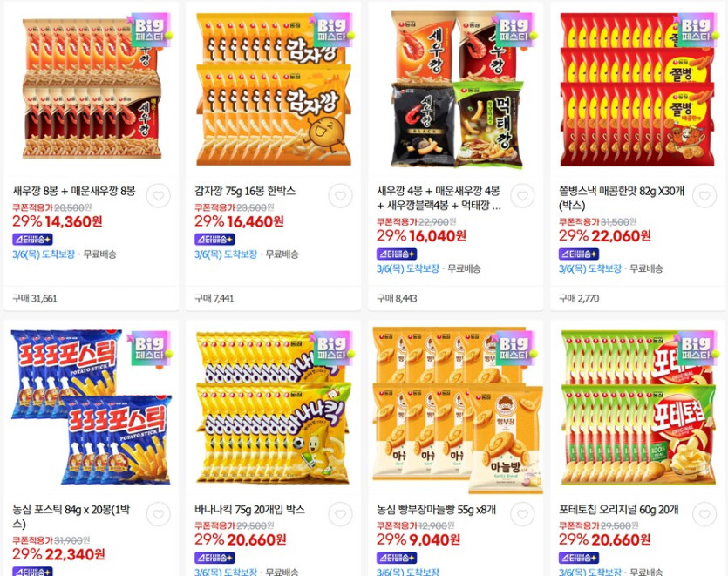This screenshot has width=728, height=576.
Task: Favorite the 새우깡 8봉 + 매운새우깡 8봉 item
Action: coord(159,196)
